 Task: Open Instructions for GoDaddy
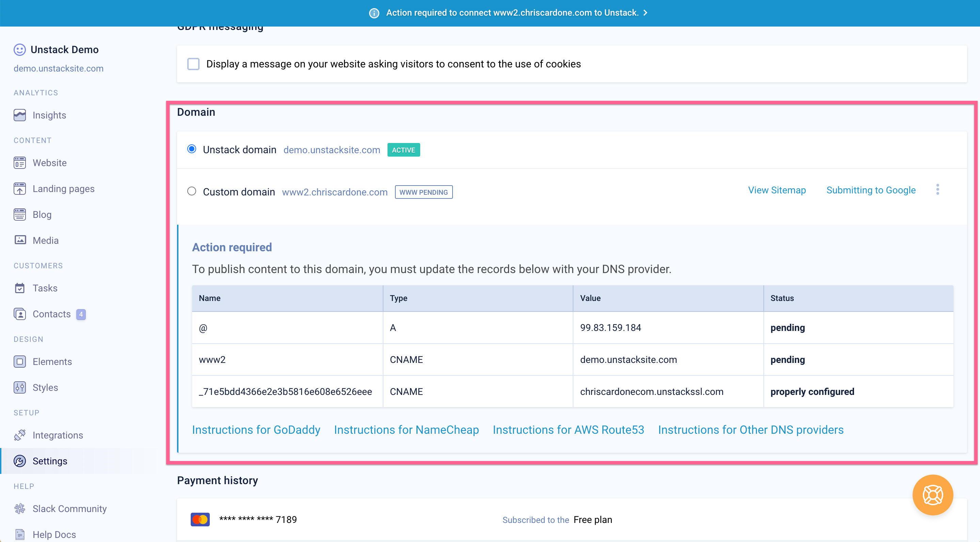point(256,430)
